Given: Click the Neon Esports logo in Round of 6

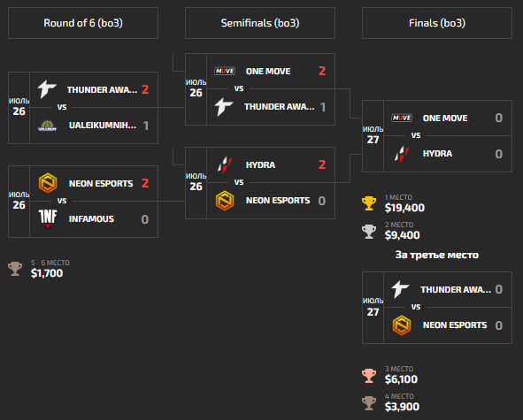Looking at the screenshot, I should click(x=48, y=183).
